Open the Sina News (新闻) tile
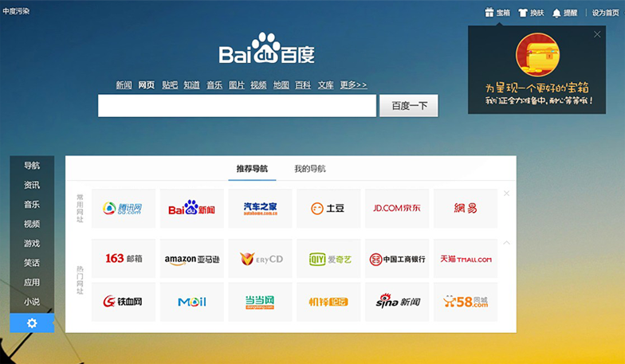The height and width of the screenshot is (364, 625). click(x=397, y=302)
